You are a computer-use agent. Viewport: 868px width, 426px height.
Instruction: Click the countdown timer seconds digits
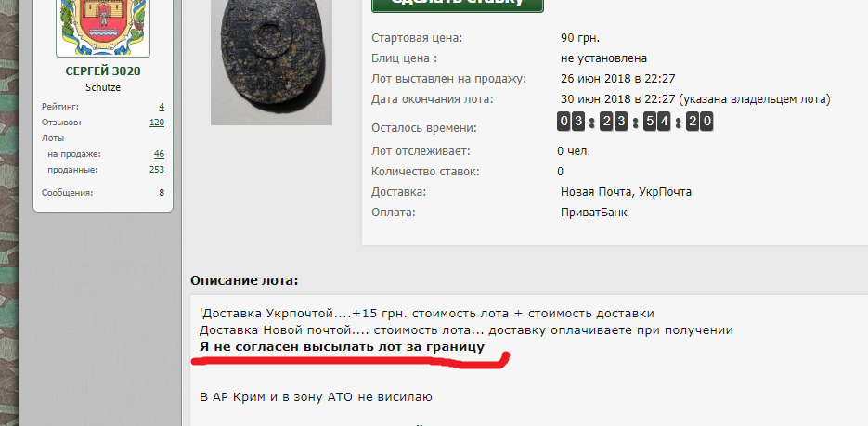[700, 122]
